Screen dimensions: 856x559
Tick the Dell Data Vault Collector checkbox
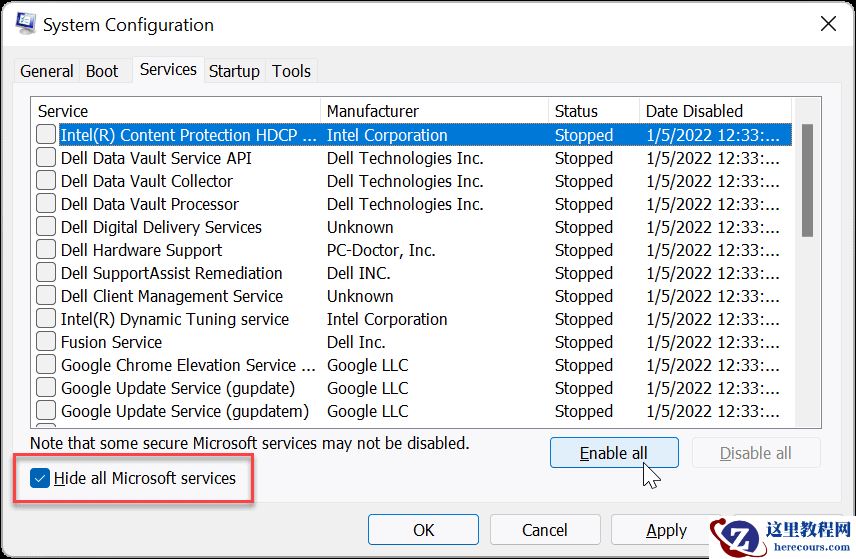(x=46, y=181)
